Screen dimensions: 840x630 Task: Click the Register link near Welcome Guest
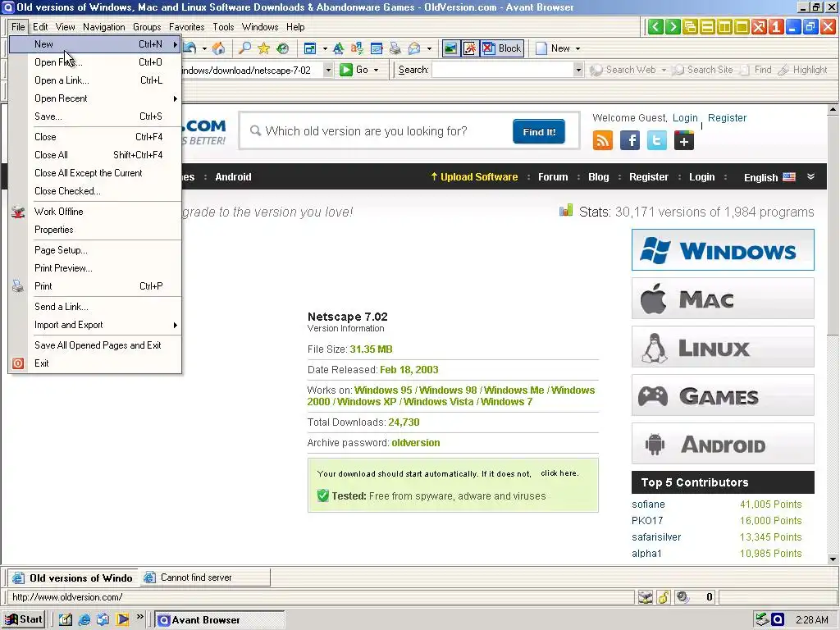click(727, 118)
